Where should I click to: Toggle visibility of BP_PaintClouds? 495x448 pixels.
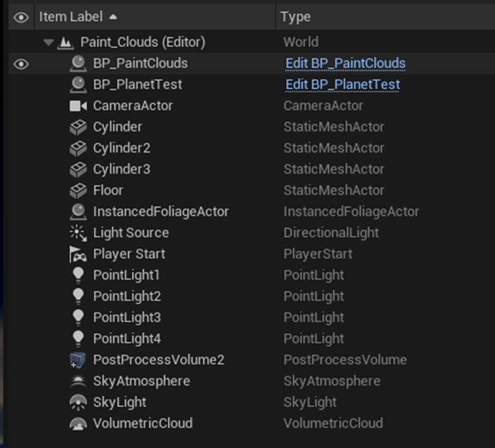point(22,64)
